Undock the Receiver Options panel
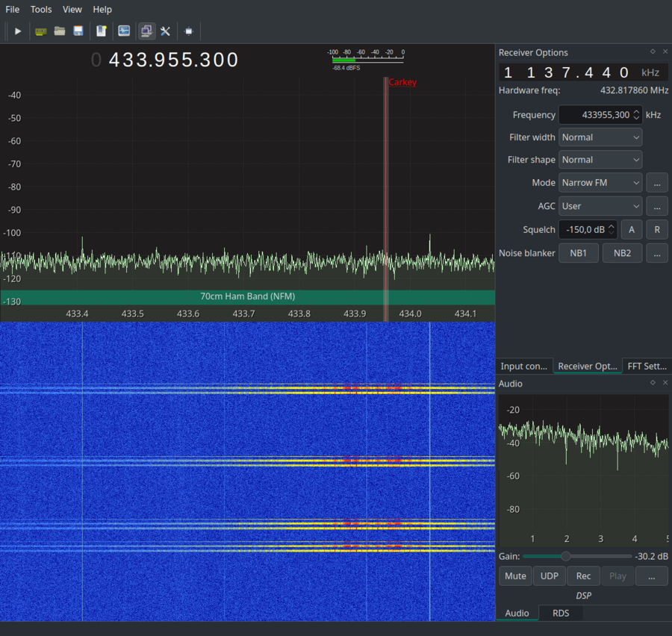The image size is (672, 636). pyautogui.click(x=653, y=52)
